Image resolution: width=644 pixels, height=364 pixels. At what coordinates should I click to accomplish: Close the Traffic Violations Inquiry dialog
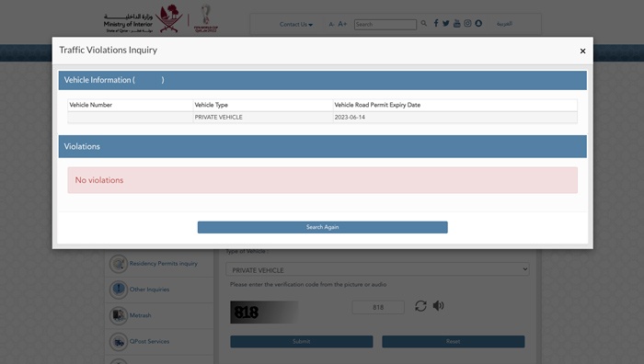(x=582, y=51)
